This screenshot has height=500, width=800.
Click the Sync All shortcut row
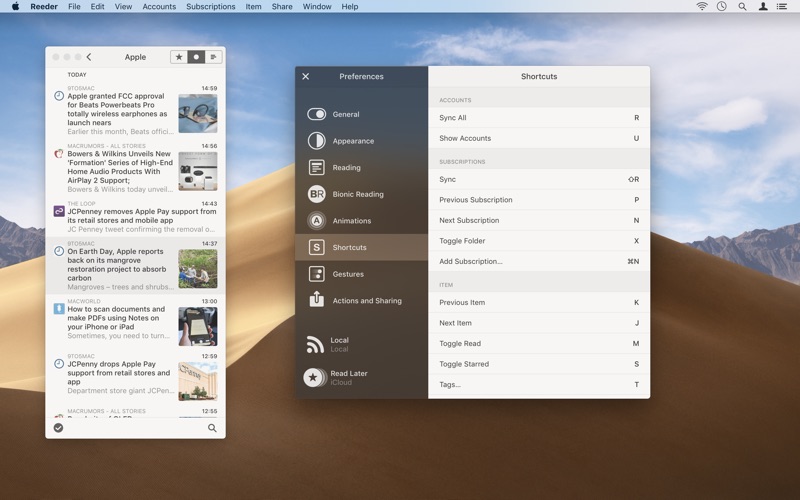coord(538,118)
